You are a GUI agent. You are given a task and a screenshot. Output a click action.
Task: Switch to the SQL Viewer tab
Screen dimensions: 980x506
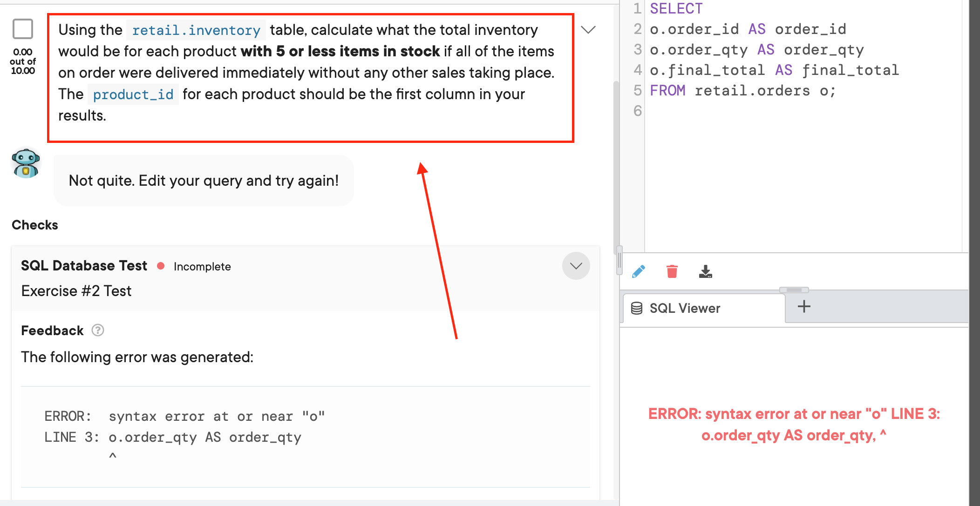coord(684,308)
